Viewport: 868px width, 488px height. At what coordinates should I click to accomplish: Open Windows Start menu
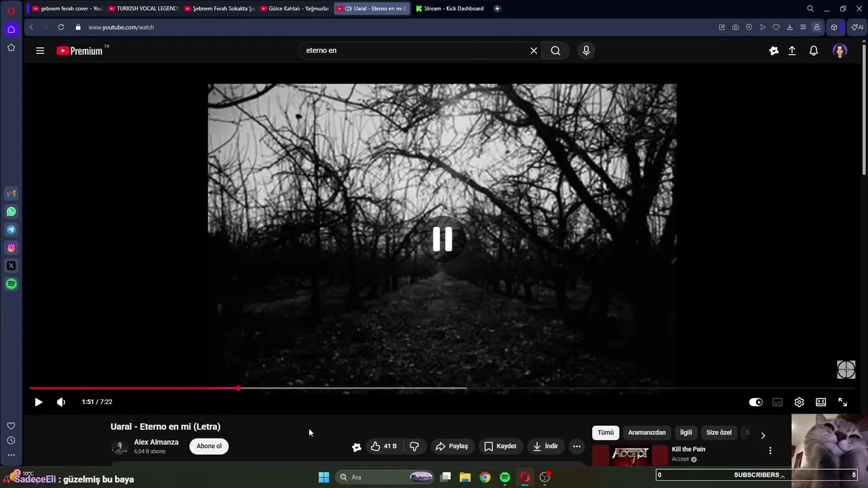coord(323,477)
